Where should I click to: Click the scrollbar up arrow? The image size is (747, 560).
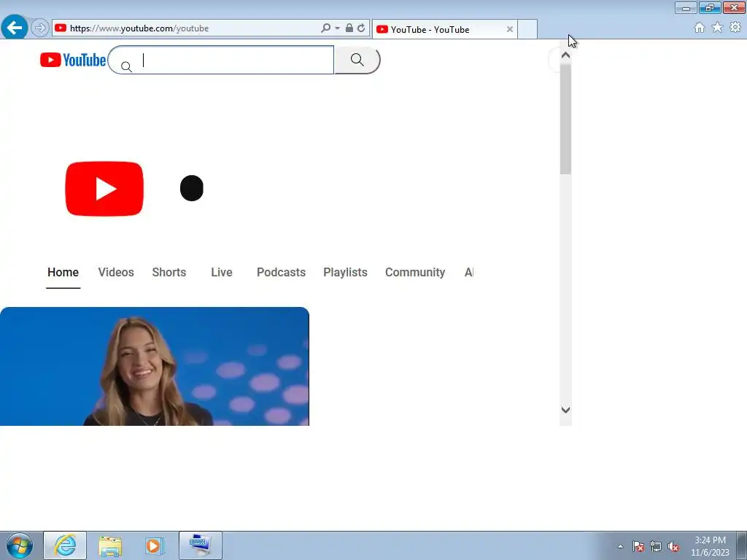[565, 55]
